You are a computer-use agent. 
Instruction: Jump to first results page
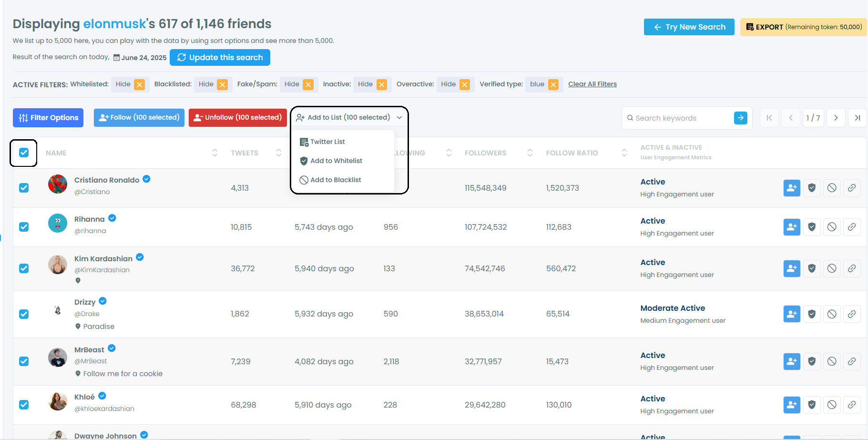coord(769,118)
